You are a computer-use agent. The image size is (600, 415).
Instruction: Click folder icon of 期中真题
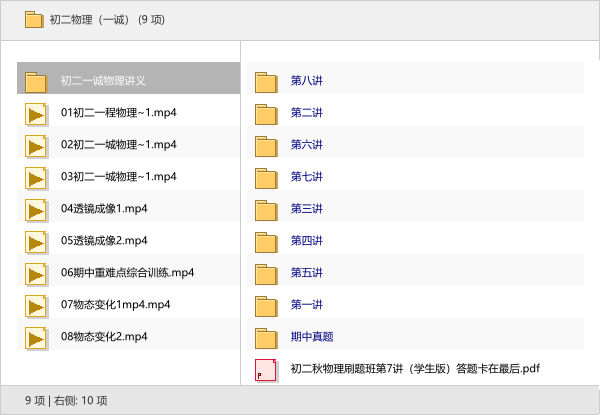(266, 337)
